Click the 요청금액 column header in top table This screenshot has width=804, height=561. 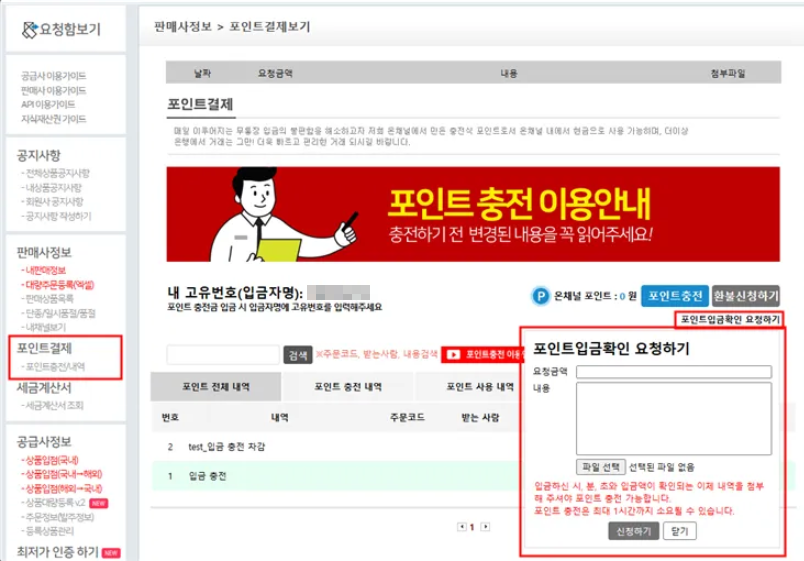pos(275,73)
